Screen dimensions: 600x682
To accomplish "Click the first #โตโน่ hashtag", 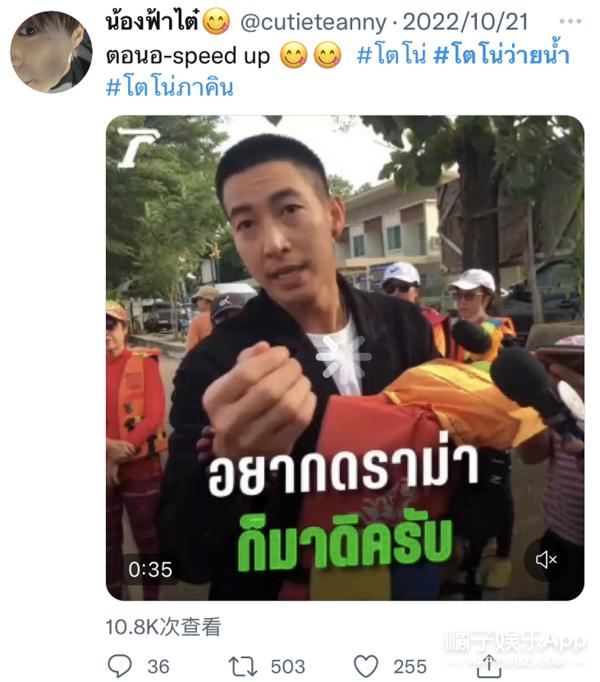I will coord(391,56).
